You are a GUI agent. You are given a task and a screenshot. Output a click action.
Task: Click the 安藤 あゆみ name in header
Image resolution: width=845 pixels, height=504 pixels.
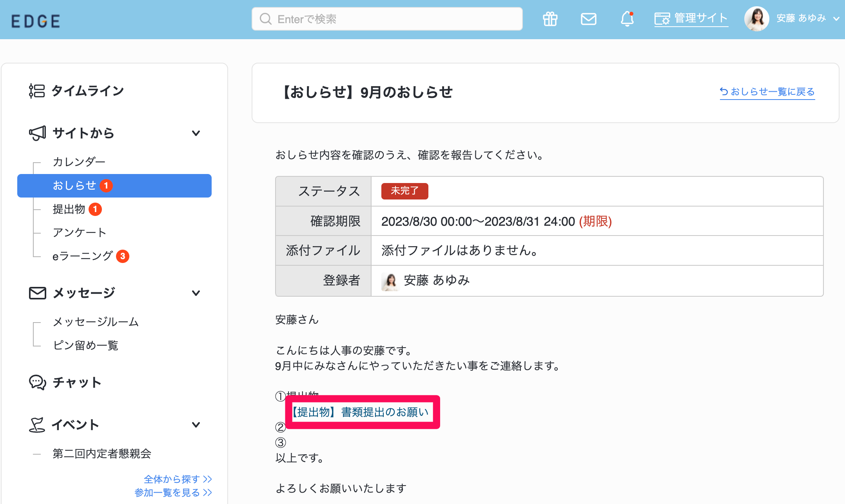[x=801, y=18]
